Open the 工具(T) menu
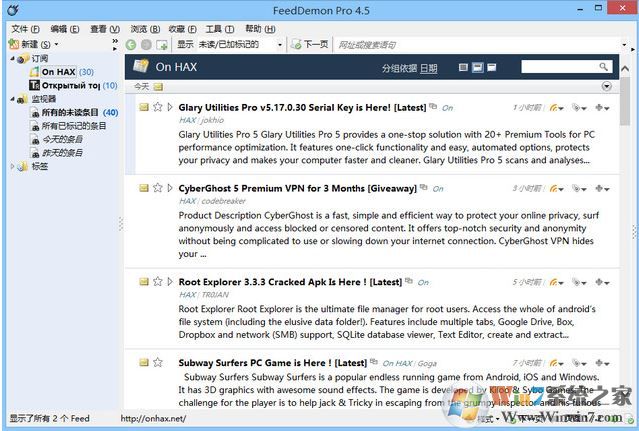This screenshot has width=639, height=431. pos(212,29)
